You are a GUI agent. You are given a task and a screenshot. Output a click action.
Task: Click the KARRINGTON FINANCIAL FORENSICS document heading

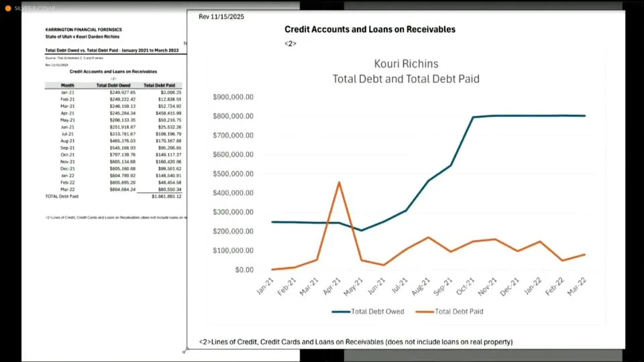[84, 29]
